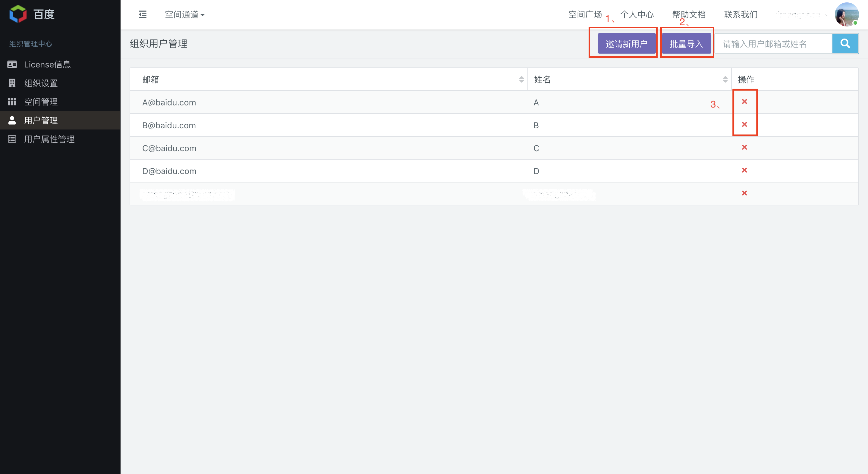
Task: Click the red X for C@baidu.com
Action: [x=744, y=148]
